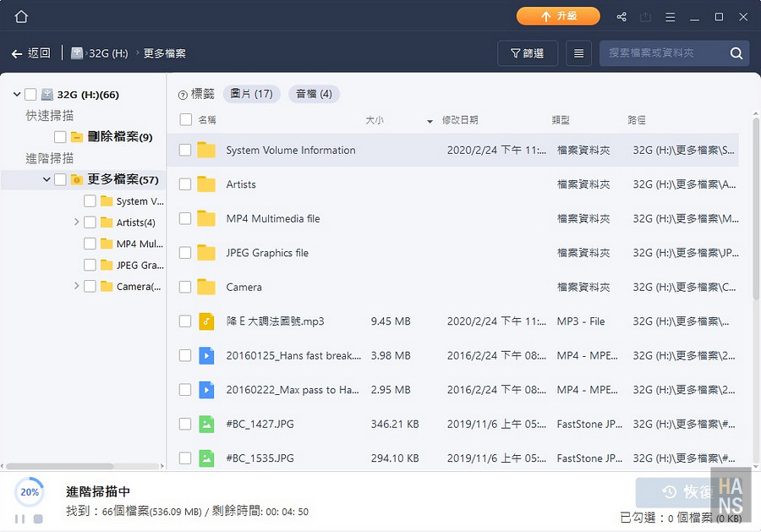Click the export/upload icon in the title bar
Screen dimensions: 761x532
coord(647,16)
